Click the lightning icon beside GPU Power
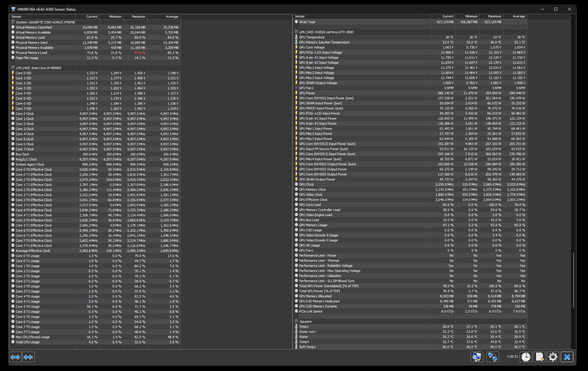Image resolution: width=588 pixels, height=371 pixels. pyautogui.click(x=296, y=93)
